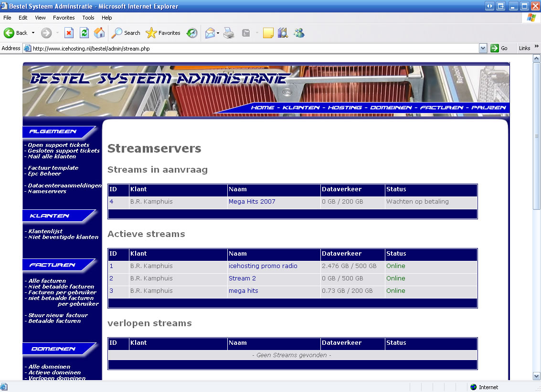Expand the Back button history dropdown arrow
Viewport: 541px width, 392px height.
33,33
